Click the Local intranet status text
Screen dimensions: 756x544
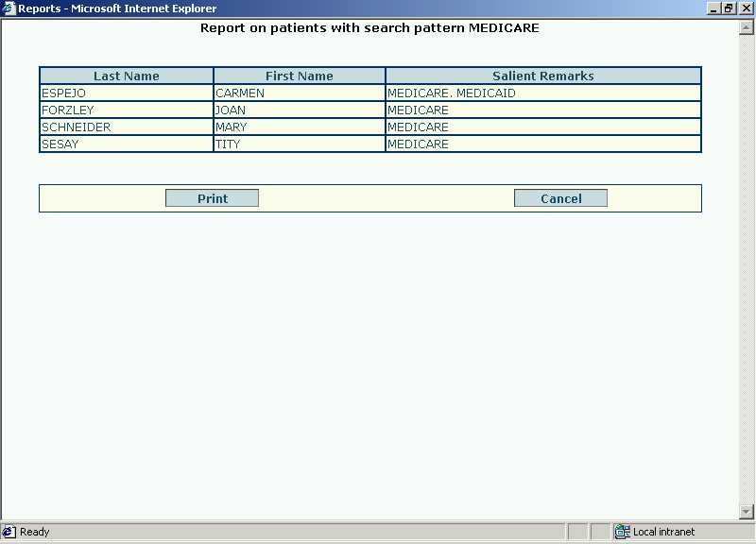click(x=663, y=532)
